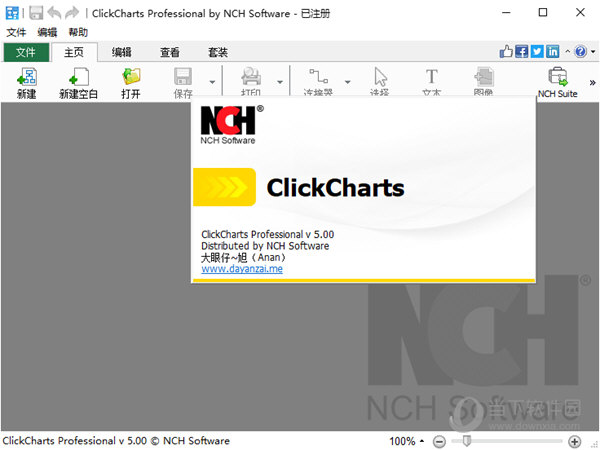The width and height of the screenshot is (600, 450).
Task: Click the quick-access Redo arrow
Action: (72, 13)
